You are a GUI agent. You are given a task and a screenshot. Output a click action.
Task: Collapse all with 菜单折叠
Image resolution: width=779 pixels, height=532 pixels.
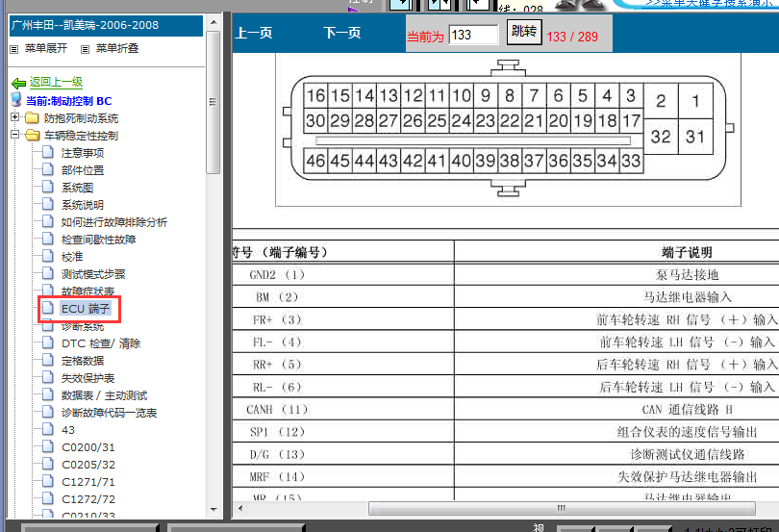click(x=117, y=48)
